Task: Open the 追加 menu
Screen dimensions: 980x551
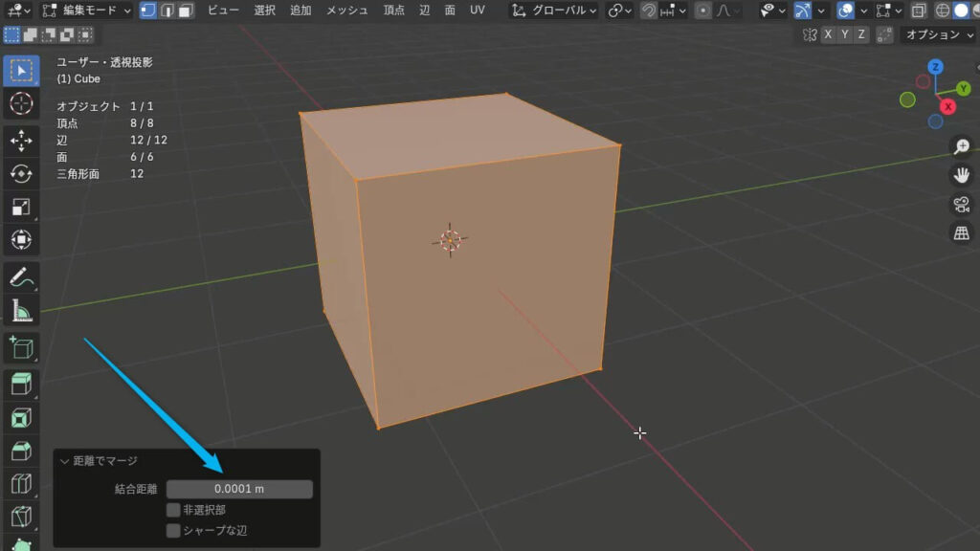Action: (x=301, y=11)
